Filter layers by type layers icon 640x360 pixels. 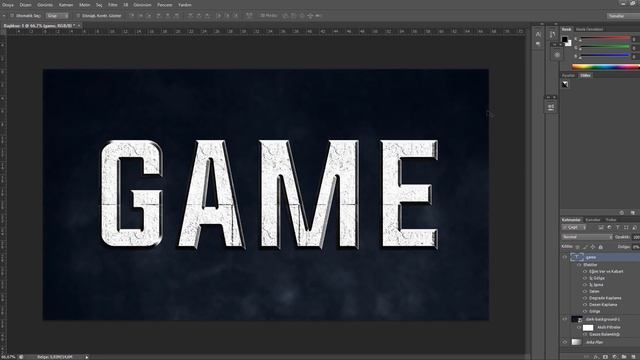pyautogui.click(x=617, y=227)
